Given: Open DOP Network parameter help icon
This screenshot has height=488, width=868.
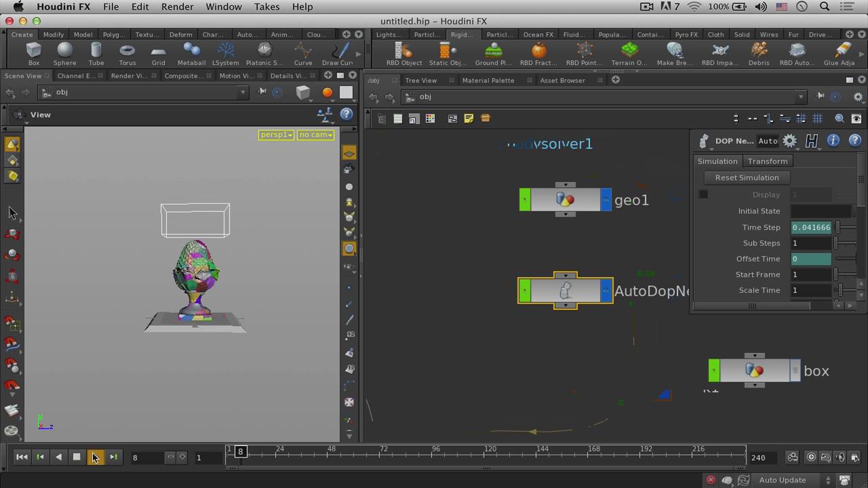Looking at the screenshot, I should click(854, 140).
